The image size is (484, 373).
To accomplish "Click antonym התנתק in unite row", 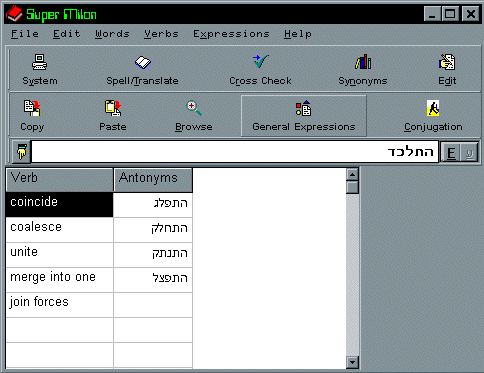I will pos(153,255).
